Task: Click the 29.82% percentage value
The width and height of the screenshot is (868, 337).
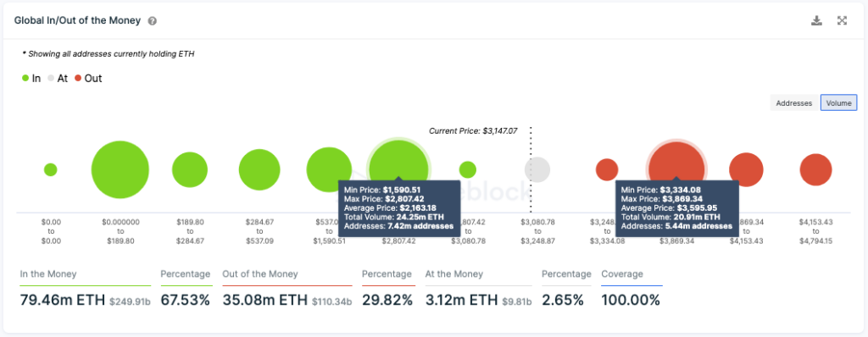Action: (x=387, y=300)
